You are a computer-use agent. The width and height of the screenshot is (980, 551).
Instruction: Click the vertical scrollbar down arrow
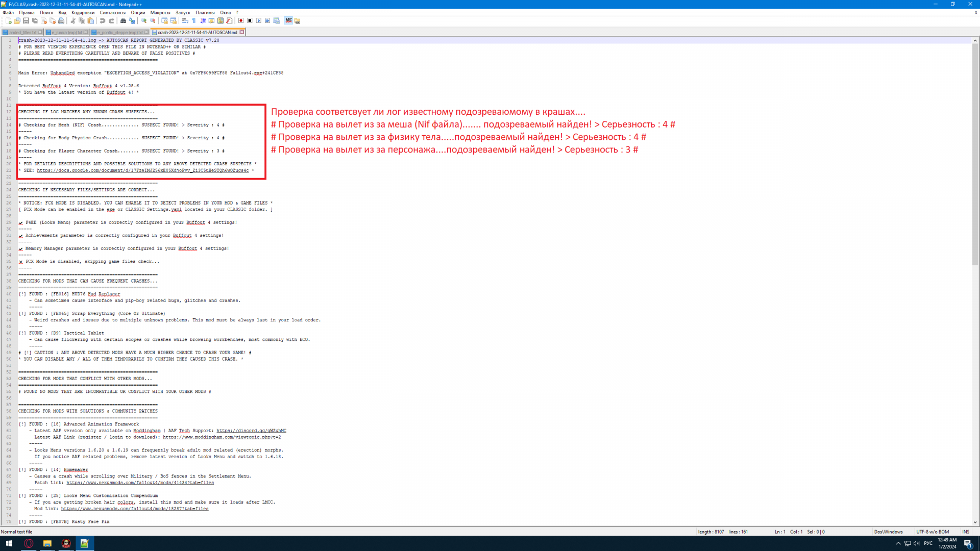click(975, 522)
